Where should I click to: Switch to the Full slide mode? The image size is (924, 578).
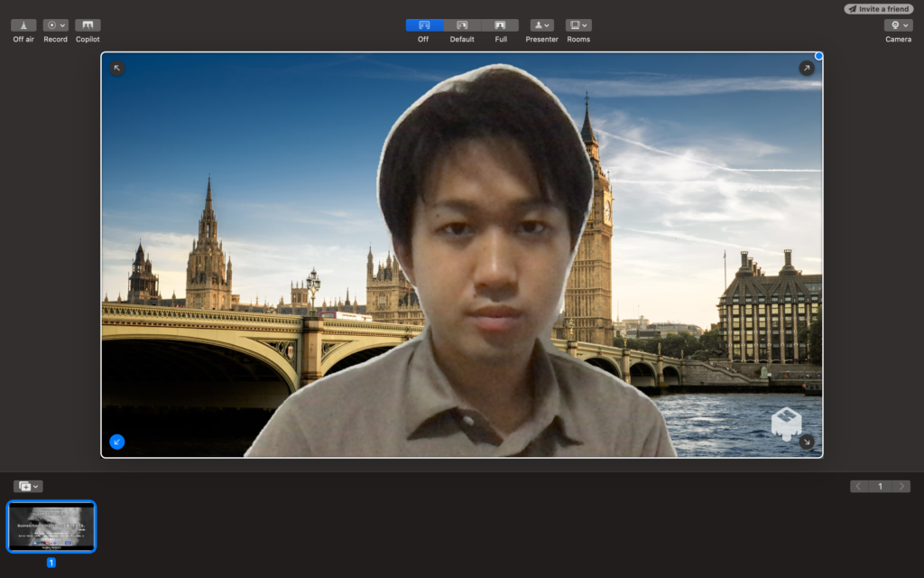pyautogui.click(x=500, y=25)
